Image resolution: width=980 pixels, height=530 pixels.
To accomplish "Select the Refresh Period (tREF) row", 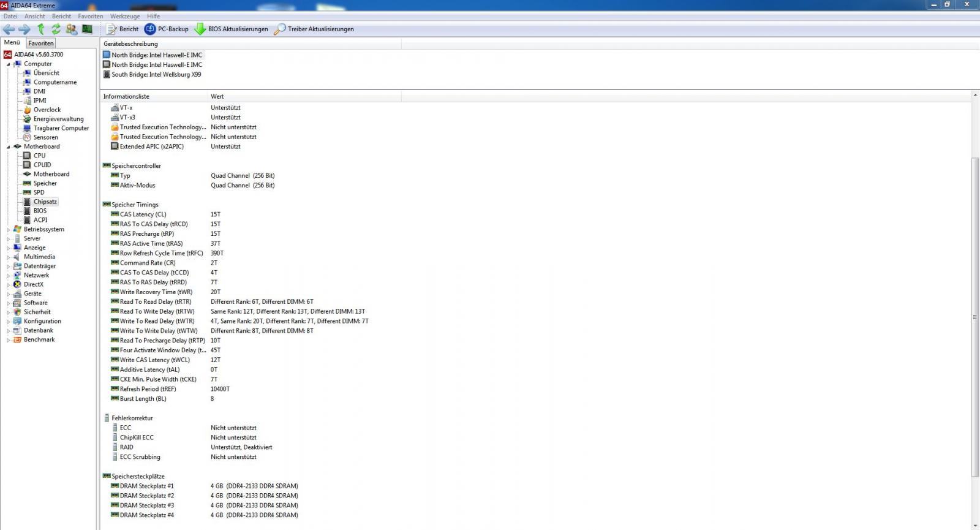I will pyautogui.click(x=170, y=389).
